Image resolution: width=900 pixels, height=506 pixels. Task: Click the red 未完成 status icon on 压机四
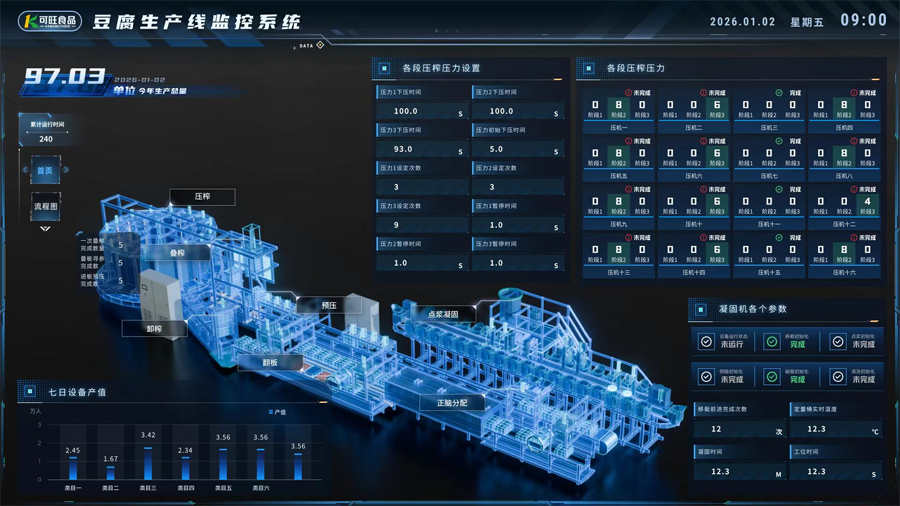(x=854, y=92)
